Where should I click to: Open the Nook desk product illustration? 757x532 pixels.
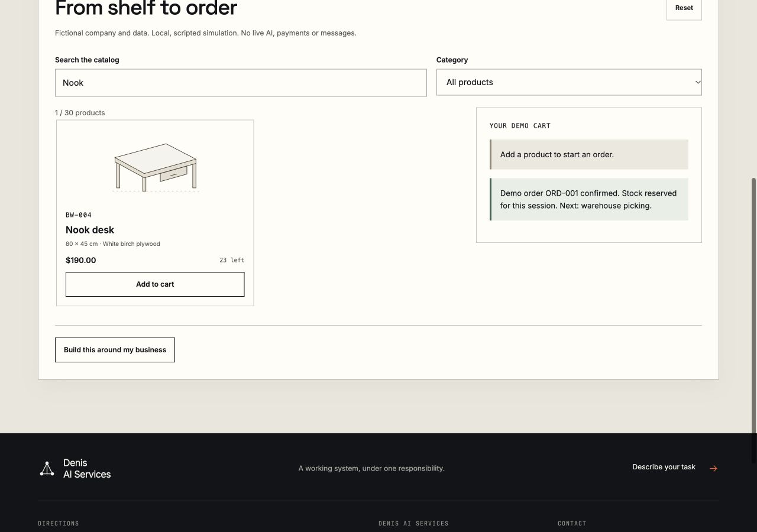click(x=156, y=167)
